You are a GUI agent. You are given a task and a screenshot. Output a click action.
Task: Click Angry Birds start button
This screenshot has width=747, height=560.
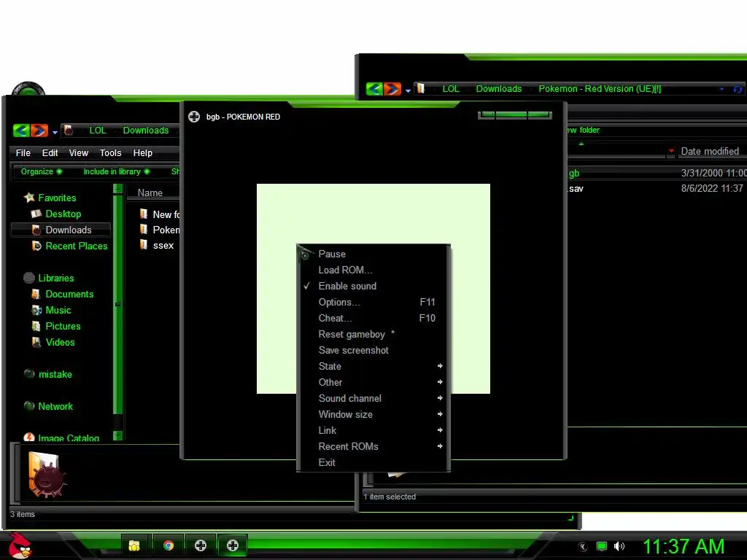20,545
